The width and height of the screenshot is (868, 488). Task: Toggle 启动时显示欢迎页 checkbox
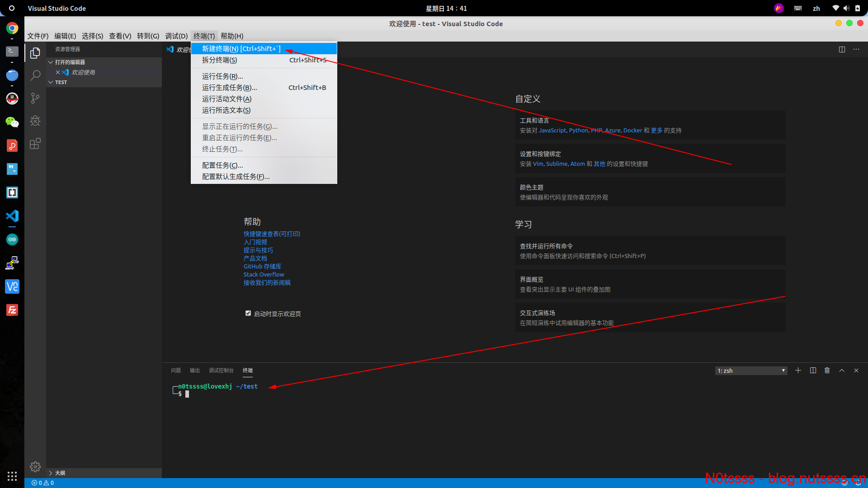248,313
